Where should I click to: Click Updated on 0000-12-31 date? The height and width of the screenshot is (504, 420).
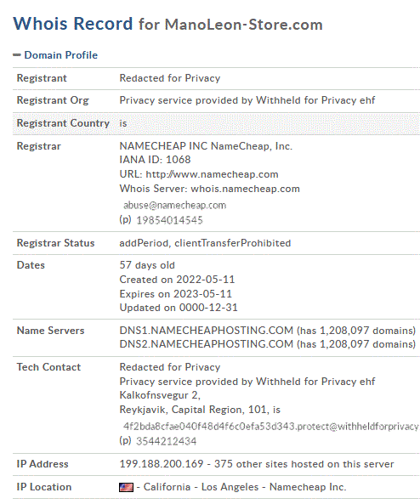(179, 308)
